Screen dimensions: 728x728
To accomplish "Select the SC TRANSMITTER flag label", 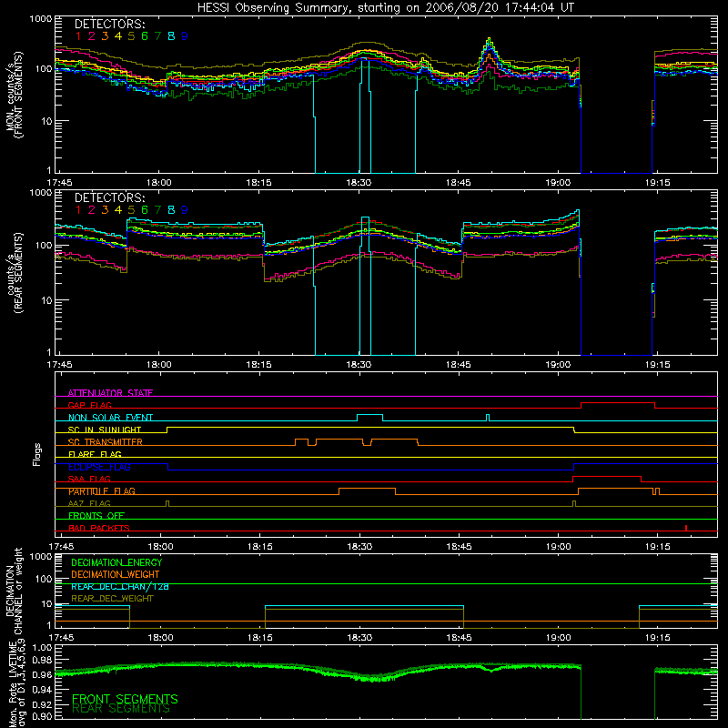I will (106, 442).
